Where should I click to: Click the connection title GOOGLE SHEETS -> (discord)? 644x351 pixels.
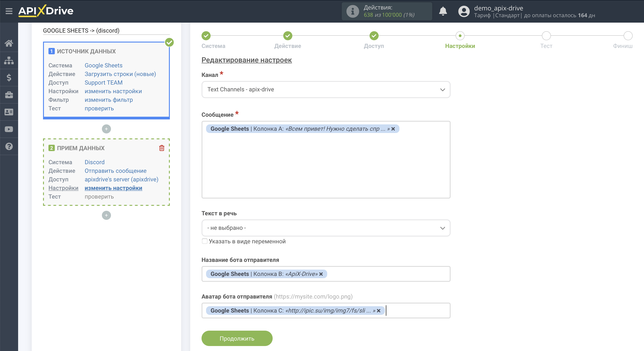tap(81, 31)
